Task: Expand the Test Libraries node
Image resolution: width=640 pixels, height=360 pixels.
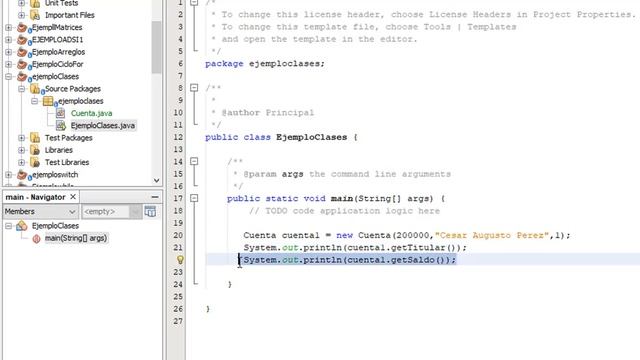Action: coord(22,162)
